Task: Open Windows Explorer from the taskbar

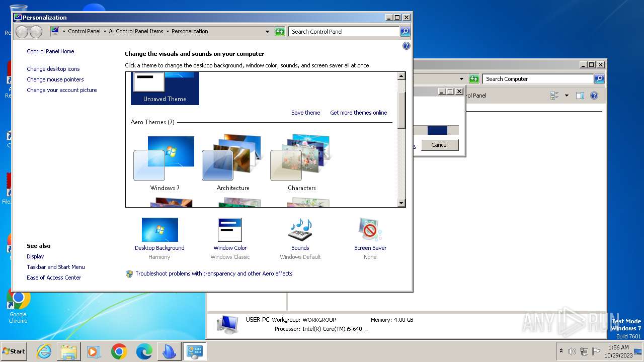Action: (69, 351)
